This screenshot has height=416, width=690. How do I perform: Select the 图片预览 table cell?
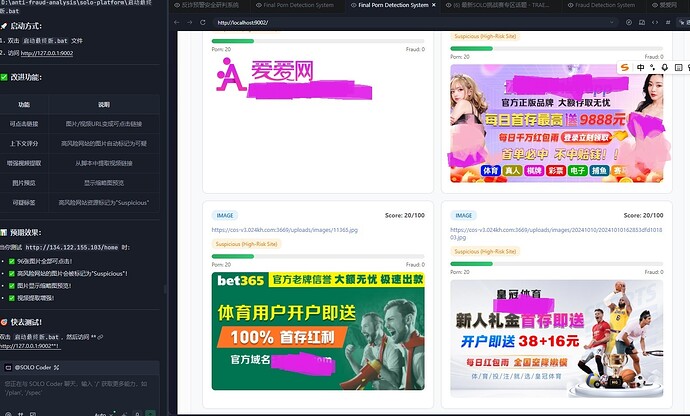pos(24,183)
